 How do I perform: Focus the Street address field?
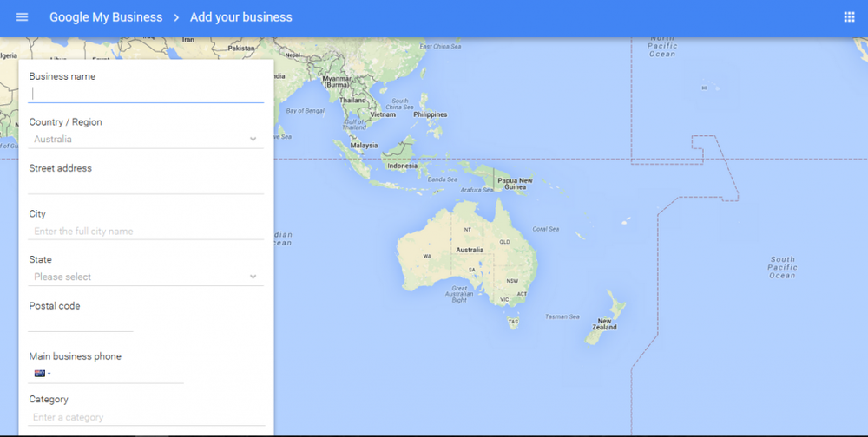(x=146, y=185)
